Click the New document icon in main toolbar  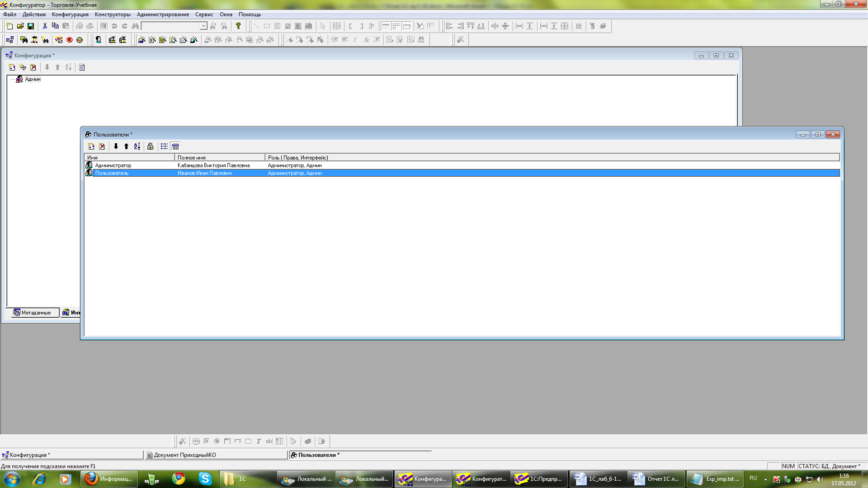click(x=9, y=26)
